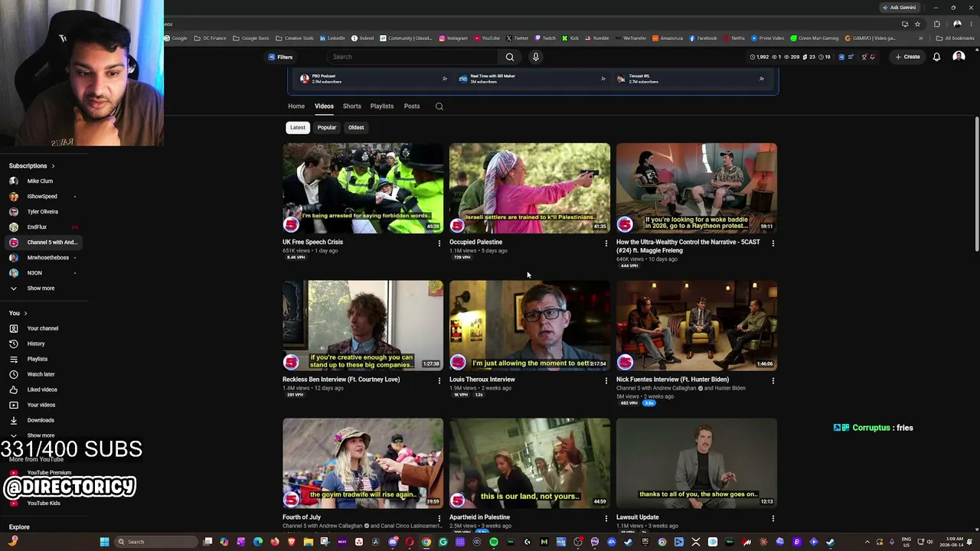This screenshot has width=980, height=551.
Task: Open the DC Finance bookmarks folder
Action: point(210,38)
